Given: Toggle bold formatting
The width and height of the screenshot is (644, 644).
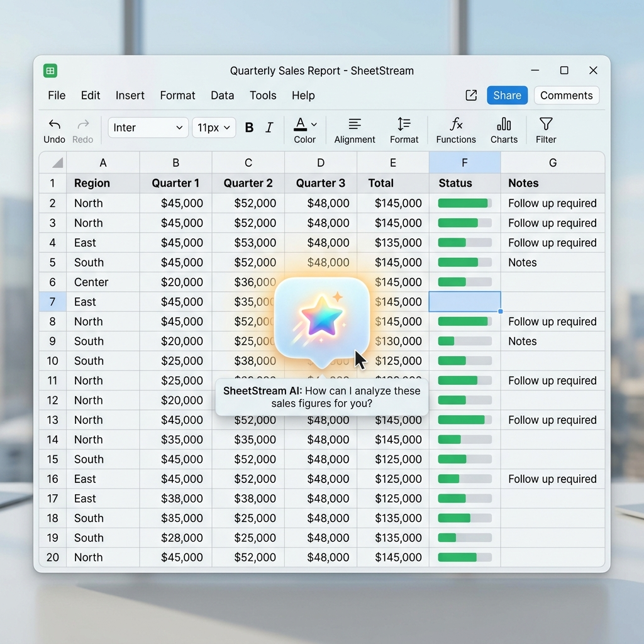Looking at the screenshot, I should coord(249,128).
